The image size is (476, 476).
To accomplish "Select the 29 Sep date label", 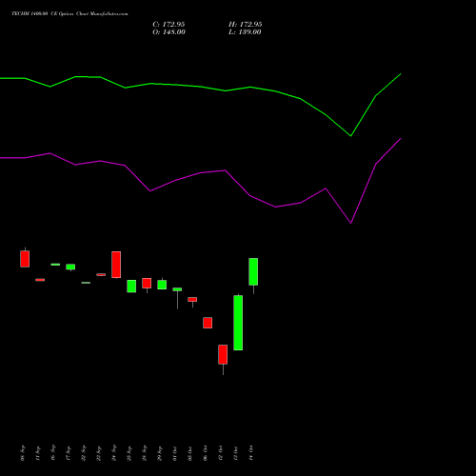I will tap(160, 453).
